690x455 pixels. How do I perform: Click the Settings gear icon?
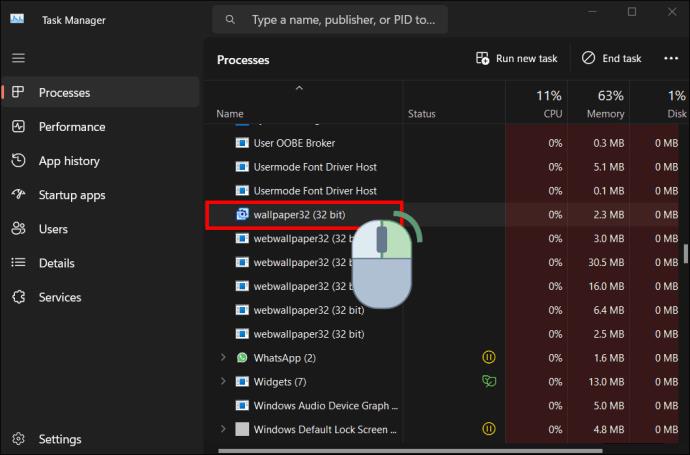(x=18, y=439)
